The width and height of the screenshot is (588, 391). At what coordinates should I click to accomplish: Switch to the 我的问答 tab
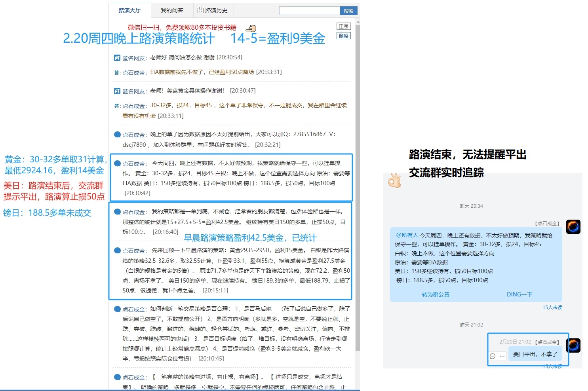[x=172, y=10]
